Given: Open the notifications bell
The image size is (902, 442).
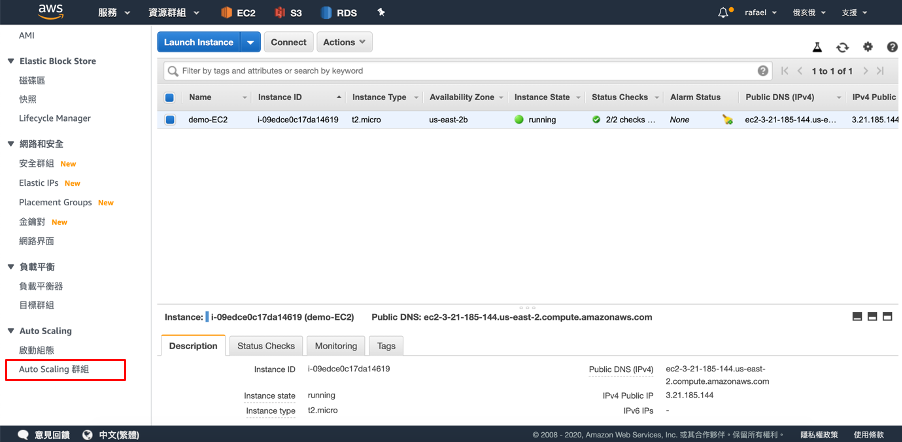Looking at the screenshot, I should (x=724, y=12).
